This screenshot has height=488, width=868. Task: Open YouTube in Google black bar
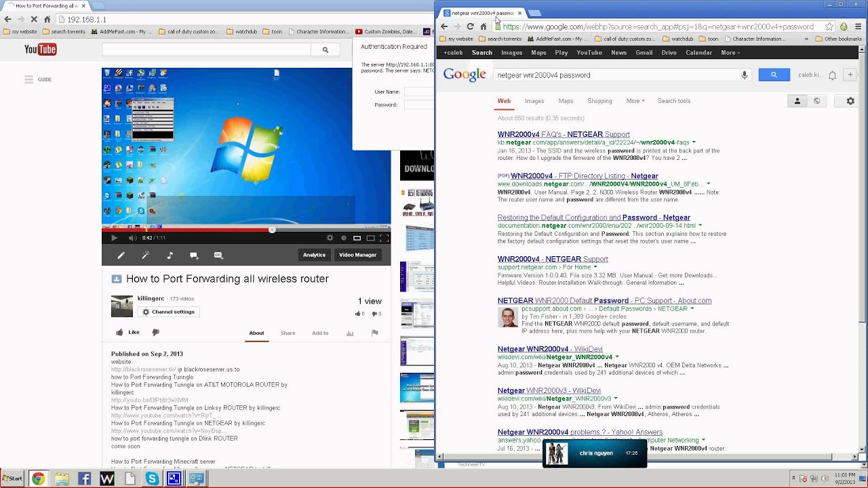click(589, 53)
